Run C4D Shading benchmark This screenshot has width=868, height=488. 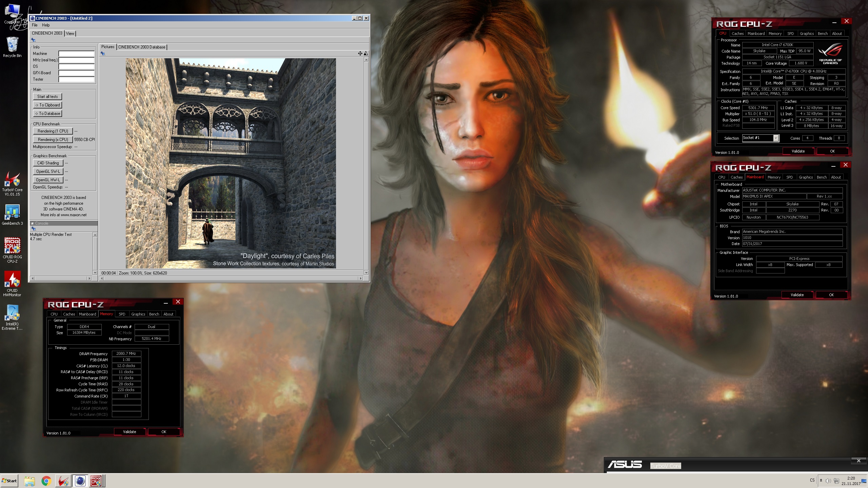click(48, 163)
